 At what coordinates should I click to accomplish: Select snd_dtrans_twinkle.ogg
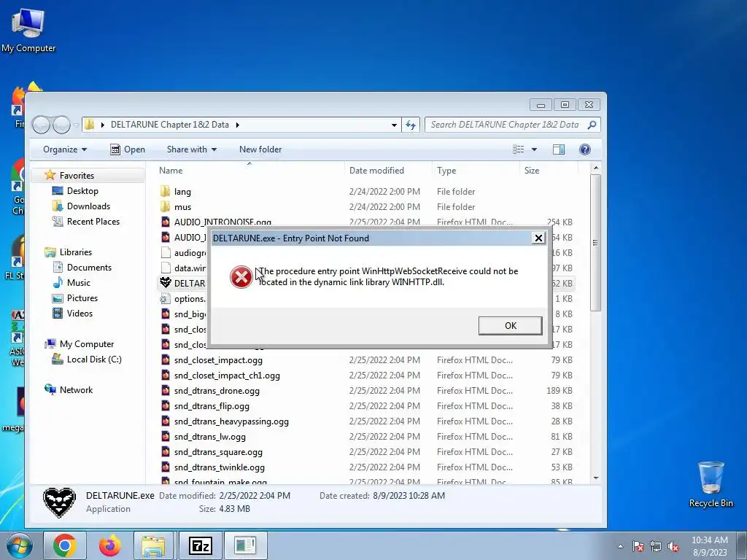(x=219, y=467)
